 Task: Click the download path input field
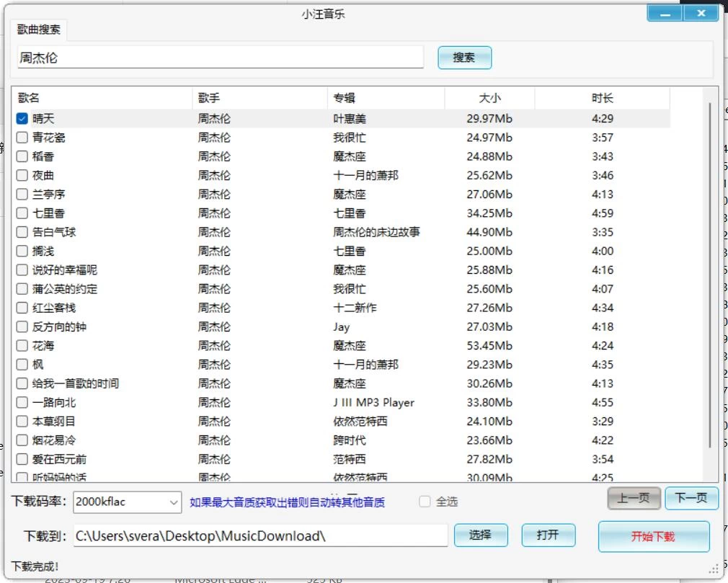tap(259, 535)
